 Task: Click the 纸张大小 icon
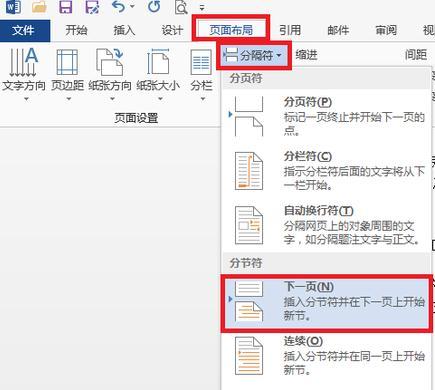[x=158, y=62]
